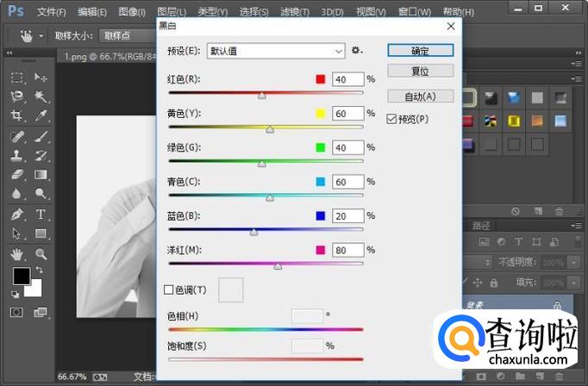This screenshot has height=386, width=588.
Task: Expand the hand tool preset picker arrow
Action: click(x=41, y=36)
